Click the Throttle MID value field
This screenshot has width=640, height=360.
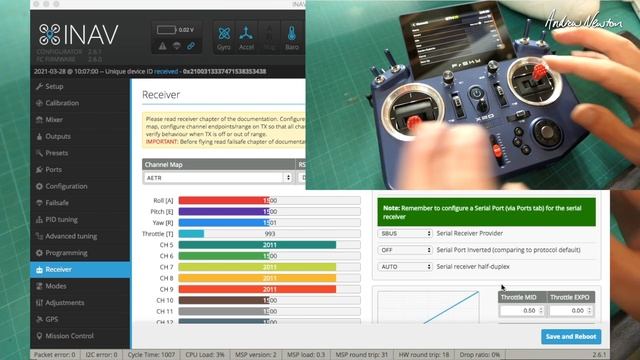pos(522,311)
